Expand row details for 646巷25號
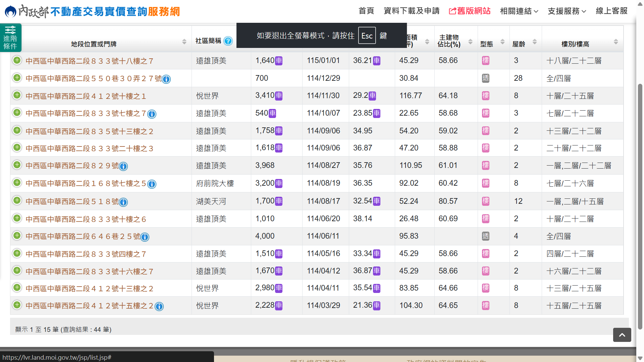The width and height of the screenshot is (644, 362). 17,236
